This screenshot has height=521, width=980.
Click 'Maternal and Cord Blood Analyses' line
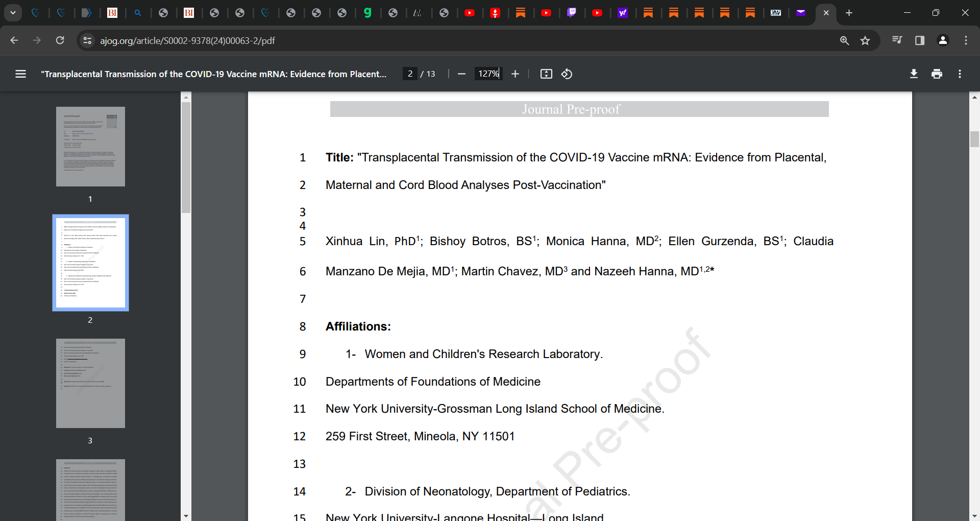(x=465, y=185)
